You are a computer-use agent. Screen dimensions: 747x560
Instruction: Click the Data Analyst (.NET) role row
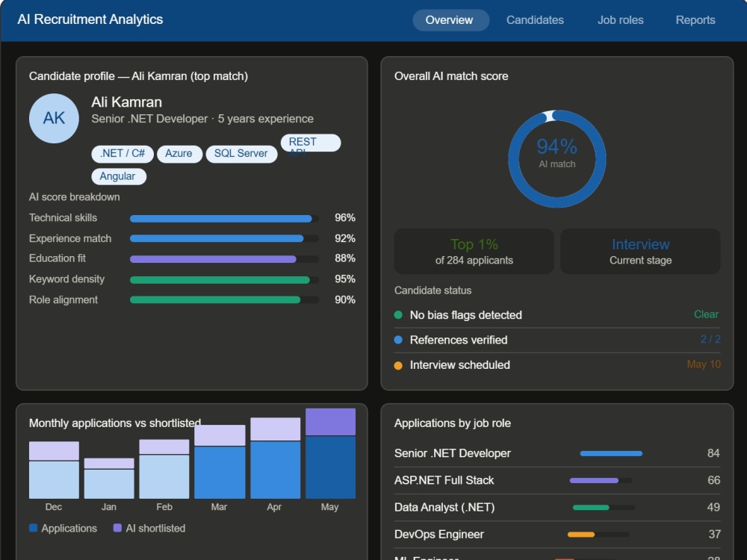(x=557, y=508)
